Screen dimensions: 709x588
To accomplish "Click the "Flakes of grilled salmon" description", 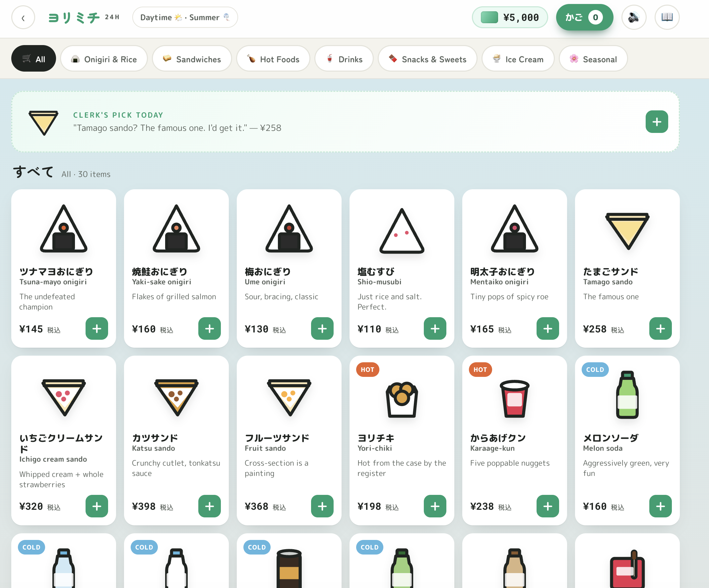I will [174, 297].
